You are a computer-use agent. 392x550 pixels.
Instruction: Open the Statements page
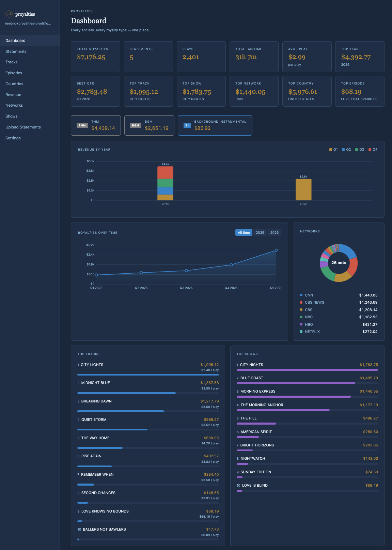coord(30,51)
